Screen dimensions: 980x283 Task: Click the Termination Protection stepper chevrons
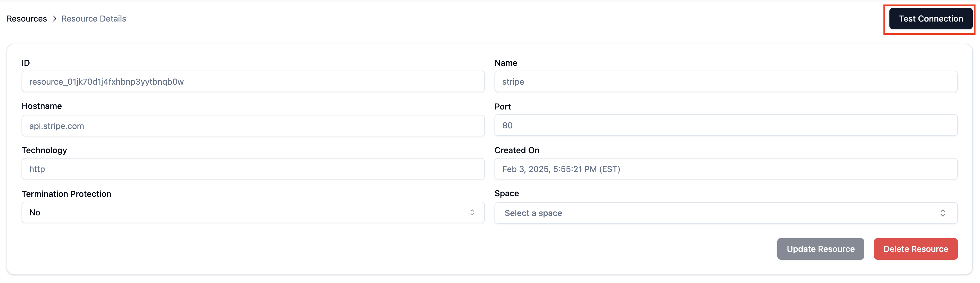(x=472, y=212)
